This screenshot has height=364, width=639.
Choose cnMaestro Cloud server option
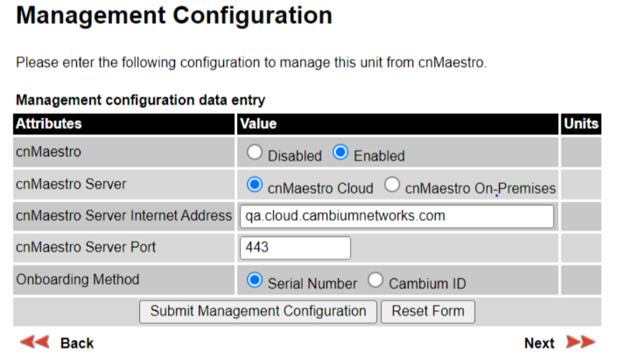pos(254,185)
